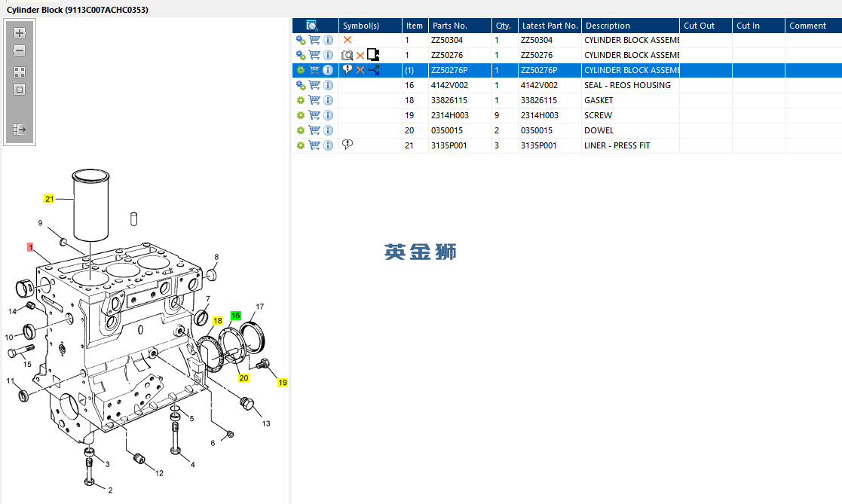Select the DOWEL description cell
842x504 pixels.
630,130
